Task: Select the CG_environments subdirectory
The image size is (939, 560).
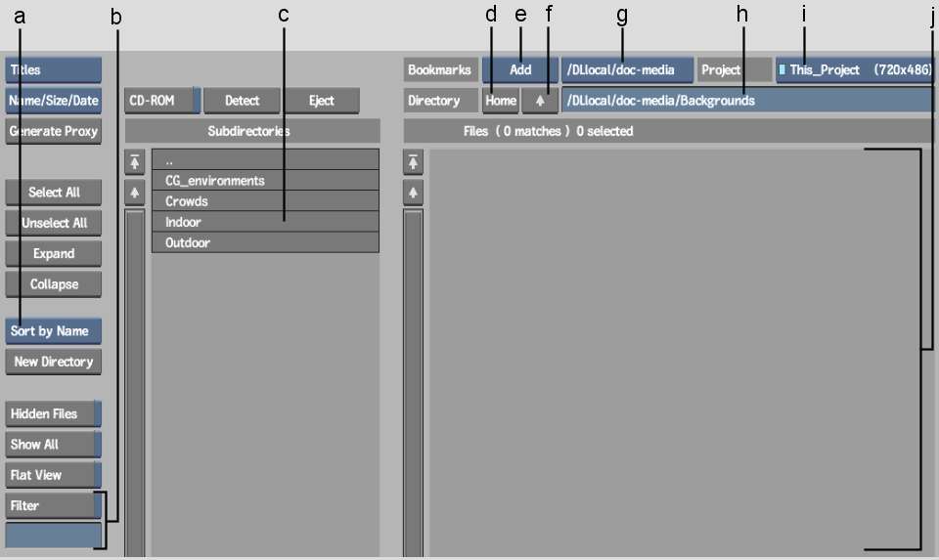Action: 265,181
